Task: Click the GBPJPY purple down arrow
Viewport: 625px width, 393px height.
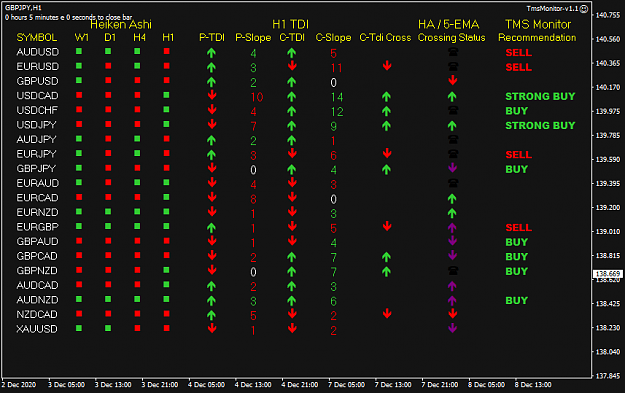Action: pos(452,168)
